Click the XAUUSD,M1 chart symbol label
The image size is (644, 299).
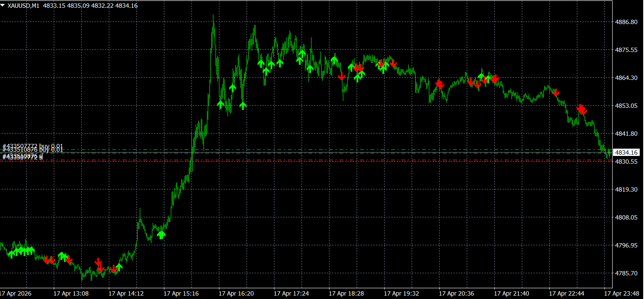[x=24, y=6]
